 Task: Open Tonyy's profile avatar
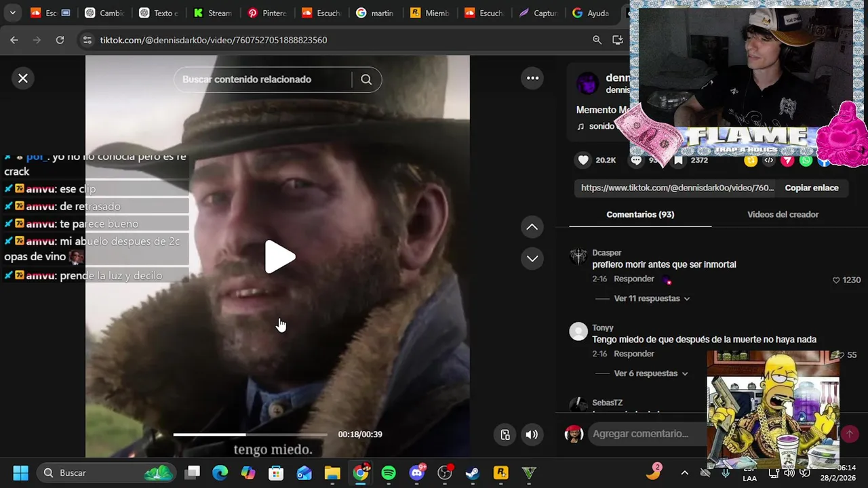pos(578,331)
